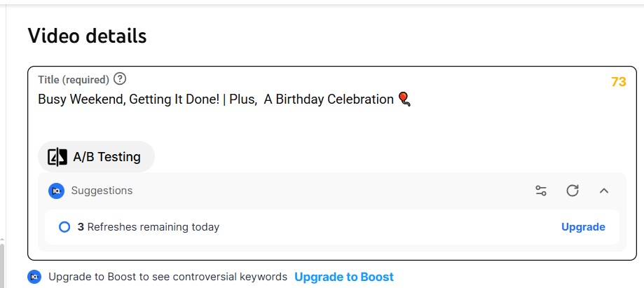Click the vidIQ logo beside Suggestions
Image resolution: width=644 pixels, height=288 pixels.
56,191
